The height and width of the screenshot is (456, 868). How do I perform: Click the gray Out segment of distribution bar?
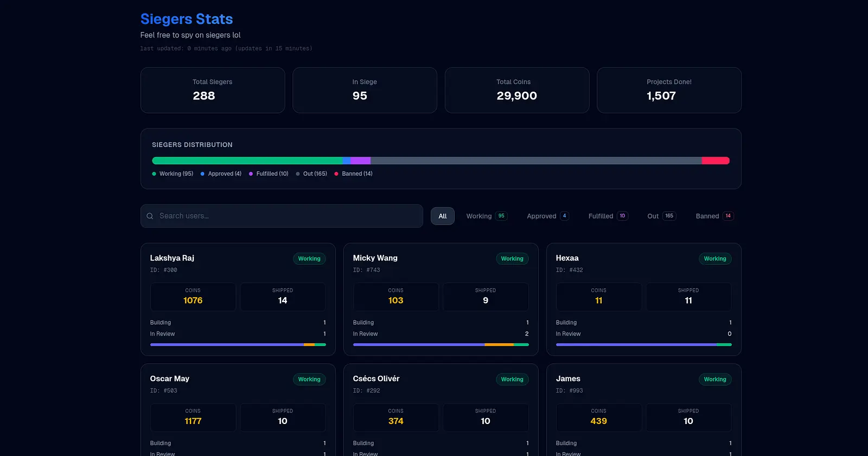536,160
